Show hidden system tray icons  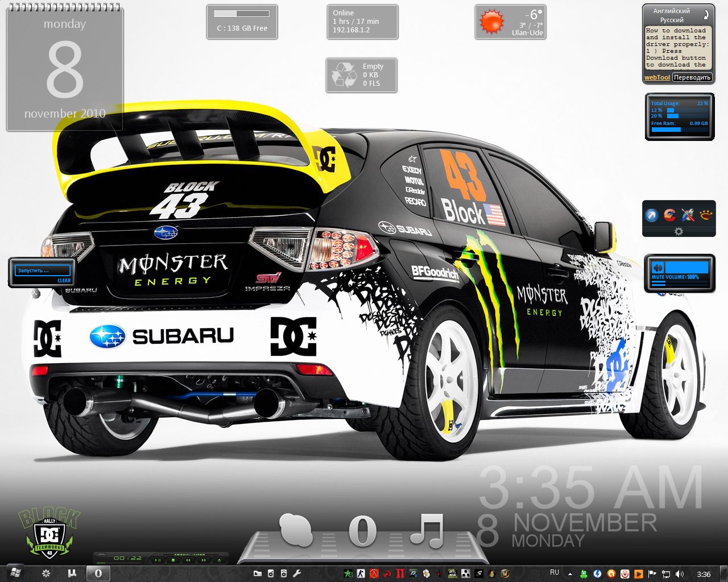pos(570,573)
